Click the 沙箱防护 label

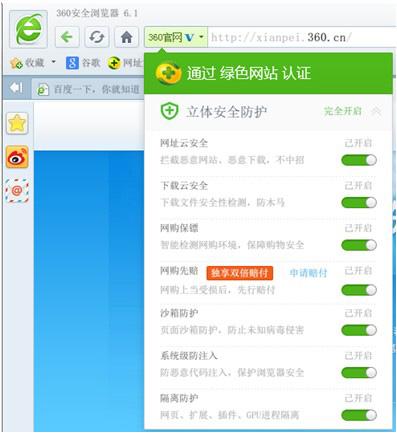click(179, 313)
